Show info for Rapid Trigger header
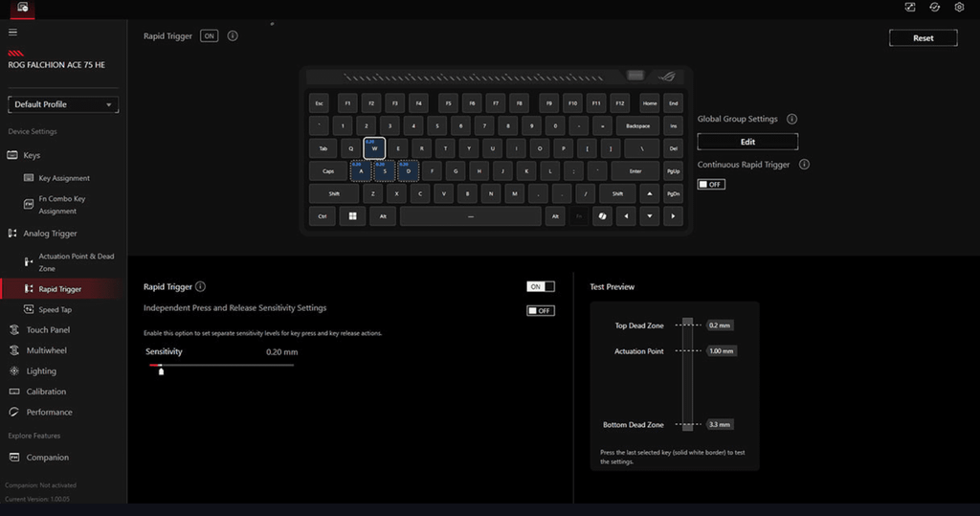Image resolution: width=980 pixels, height=516 pixels. tap(233, 35)
